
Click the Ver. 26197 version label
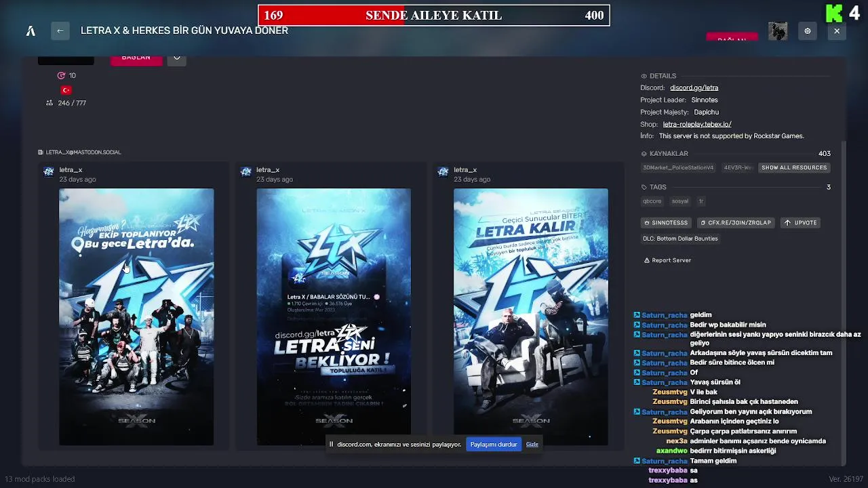pyautogui.click(x=844, y=479)
